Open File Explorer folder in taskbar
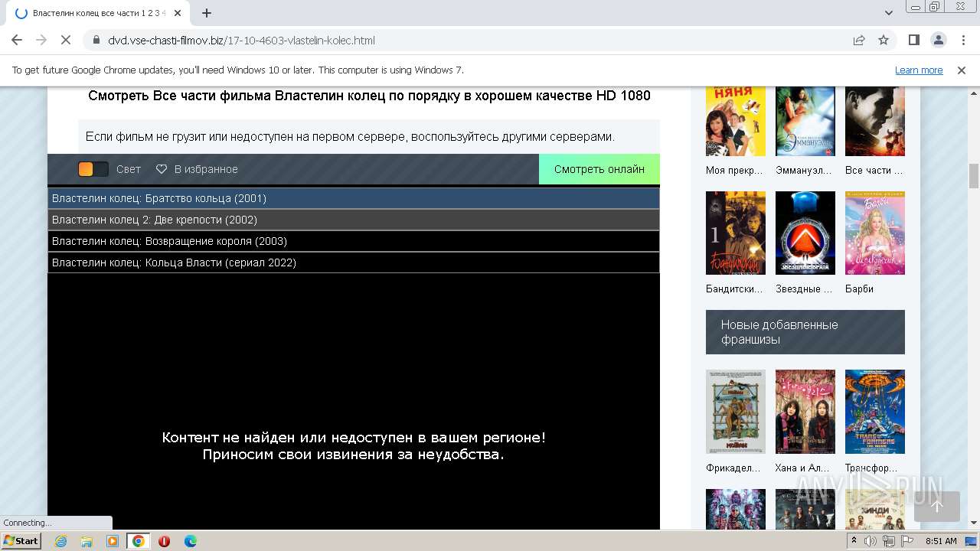The width and height of the screenshot is (980, 551). coord(87,541)
